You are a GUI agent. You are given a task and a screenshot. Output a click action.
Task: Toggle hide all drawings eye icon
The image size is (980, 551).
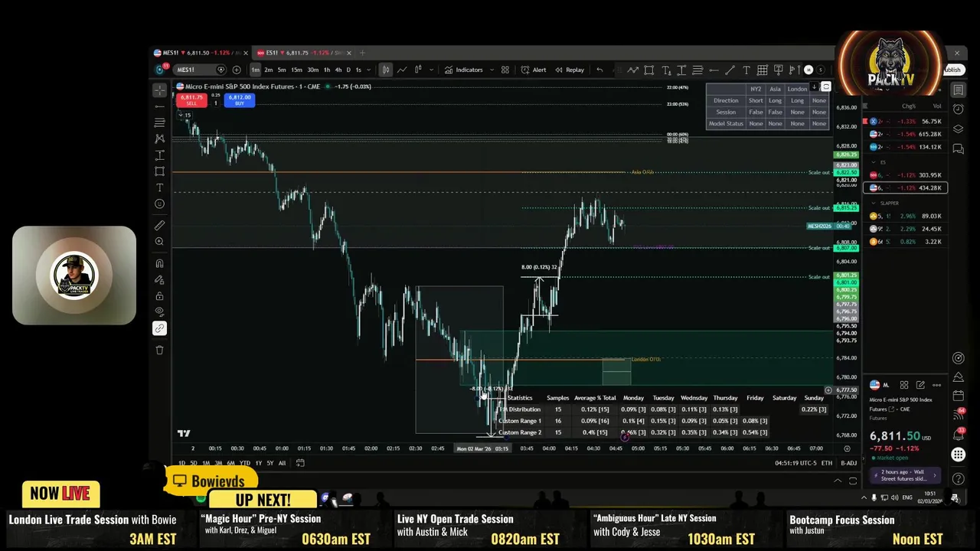point(159,311)
